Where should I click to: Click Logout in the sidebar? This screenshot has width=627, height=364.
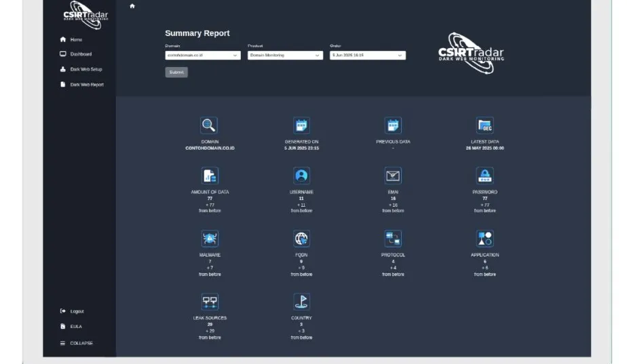click(x=77, y=311)
